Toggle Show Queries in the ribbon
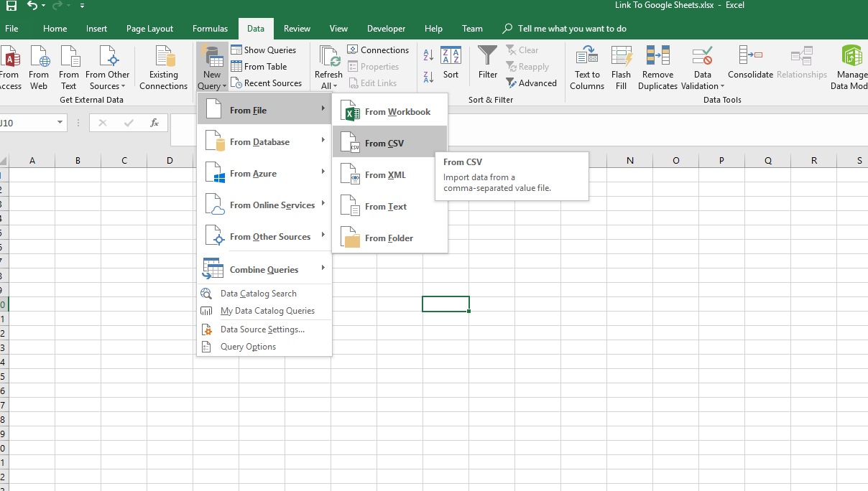The image size is (868, 491). tap(266, 50)
